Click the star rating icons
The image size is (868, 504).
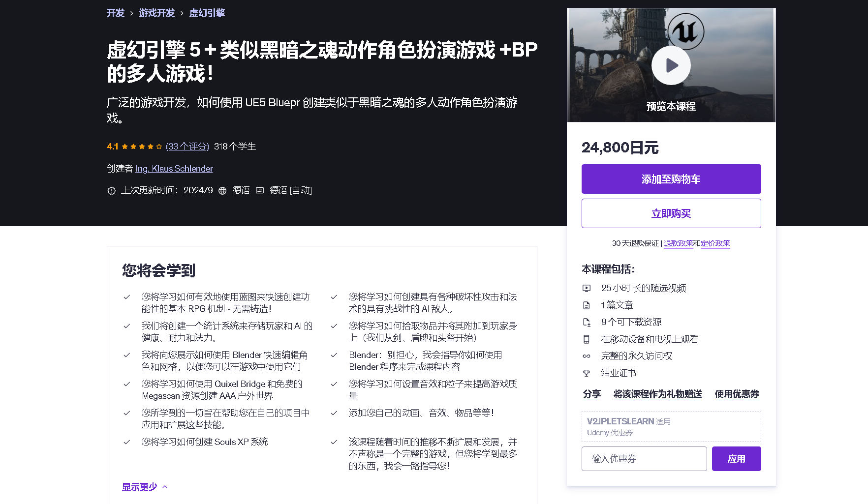[x=142, y=147]
